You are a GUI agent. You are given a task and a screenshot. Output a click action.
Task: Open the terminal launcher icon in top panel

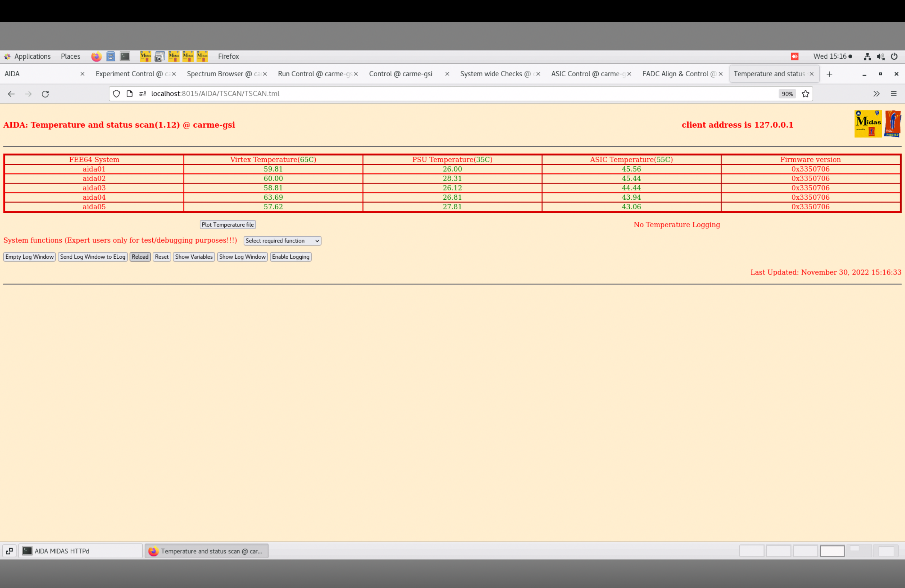point(125,56)
